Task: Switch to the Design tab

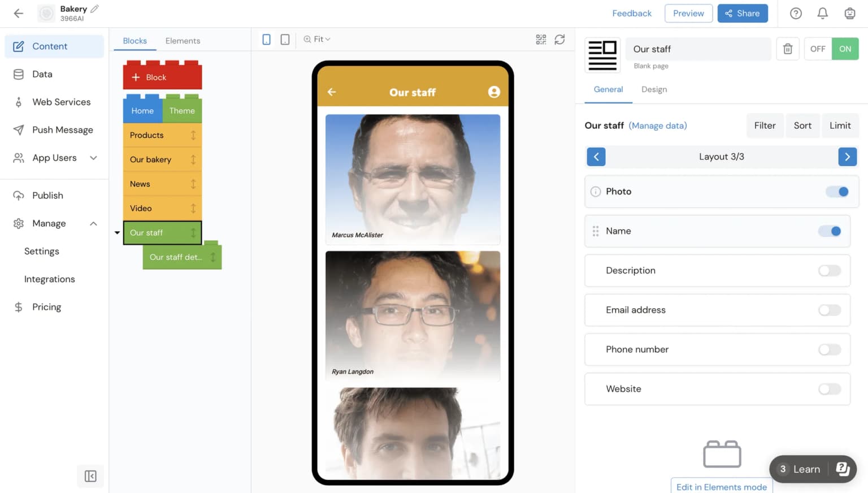Action: [x=654, y=89]
